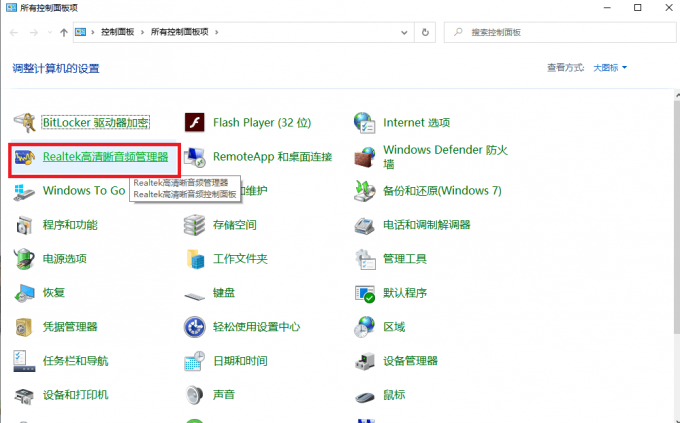Screen dimensions: 680x423
Task: Open the 设备管理器 icon
Action: tap(365, 361)
